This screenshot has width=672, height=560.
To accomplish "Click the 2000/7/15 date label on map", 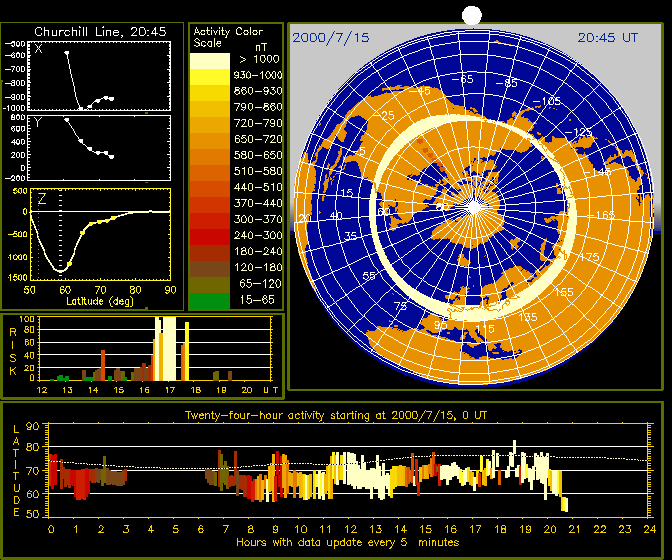I will coord(331,37).
